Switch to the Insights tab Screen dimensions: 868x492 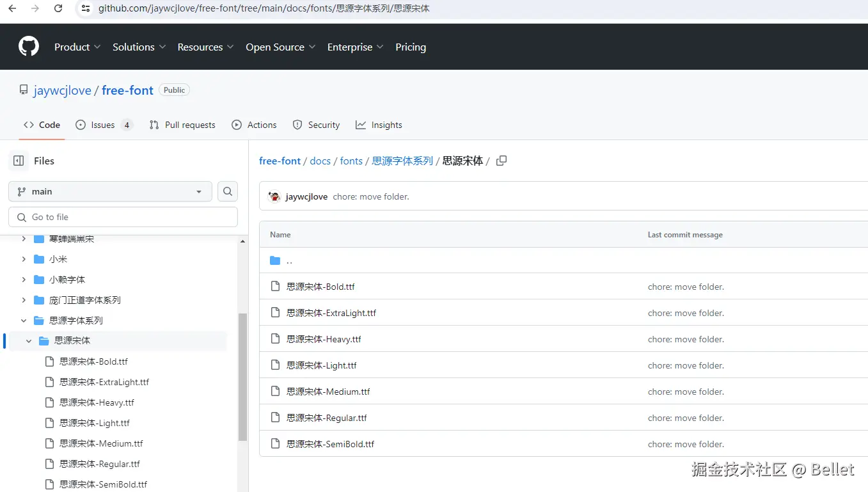tap(379, 125)
